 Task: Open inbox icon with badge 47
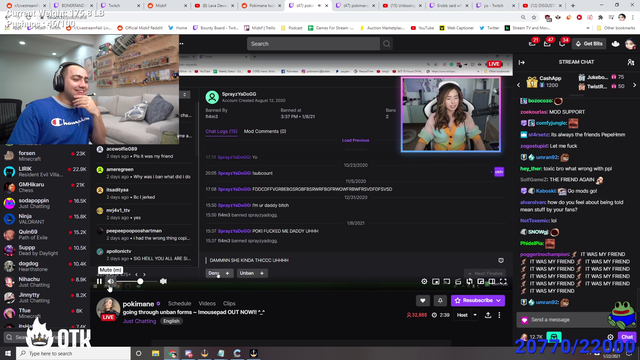pyautogui.click(x=547, y=43)
